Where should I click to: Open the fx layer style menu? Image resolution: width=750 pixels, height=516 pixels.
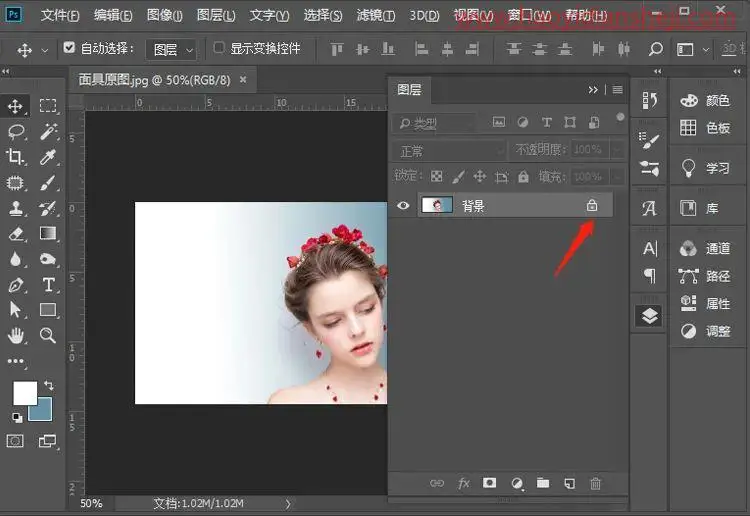click(x=463, y=483)
